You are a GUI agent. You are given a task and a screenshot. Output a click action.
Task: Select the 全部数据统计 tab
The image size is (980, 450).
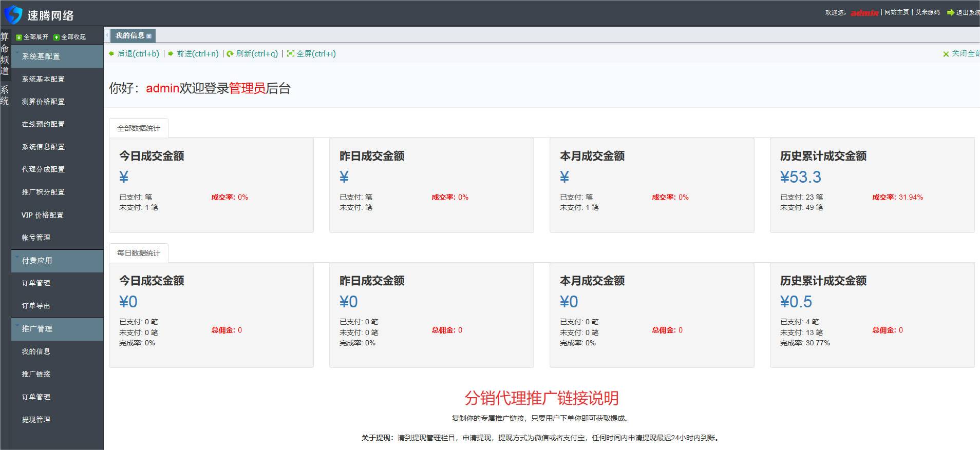[139, 128]
